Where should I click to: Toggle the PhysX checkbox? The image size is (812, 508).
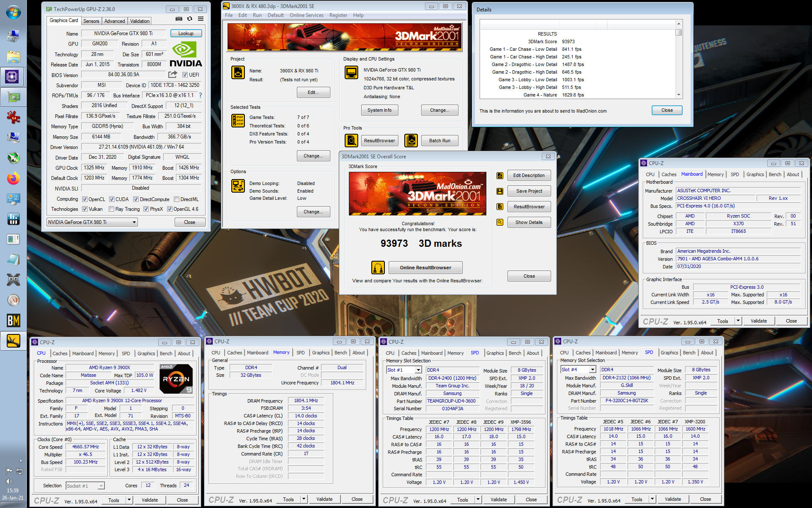[x=146, y=209]
